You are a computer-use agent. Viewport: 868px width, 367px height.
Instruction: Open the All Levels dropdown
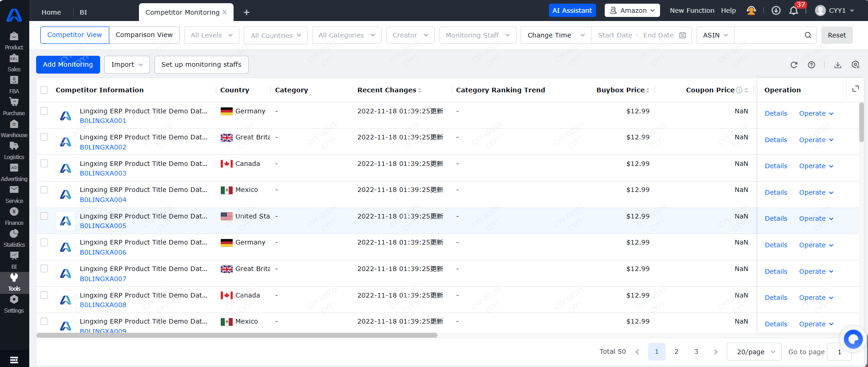coord(212,35)
